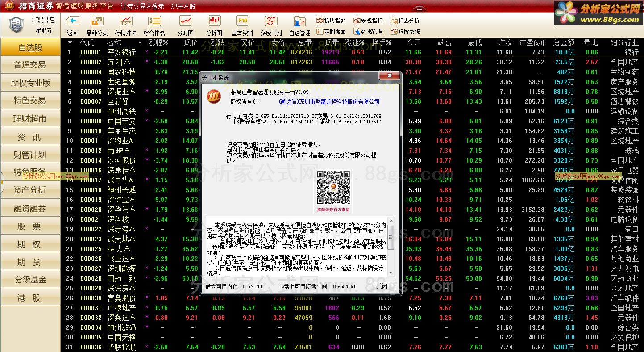This screenshot has height=352, width=644.
Task: Show the 分时图 intraday chart
Action: pyautogui.click(x=186, y=21)
